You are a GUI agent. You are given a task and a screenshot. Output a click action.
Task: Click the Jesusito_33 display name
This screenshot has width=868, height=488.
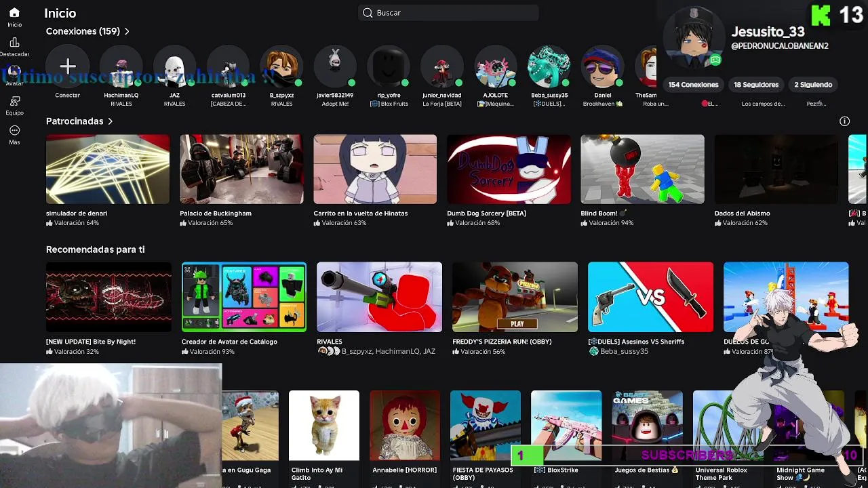pyautogui.click(x=768, y=32)
